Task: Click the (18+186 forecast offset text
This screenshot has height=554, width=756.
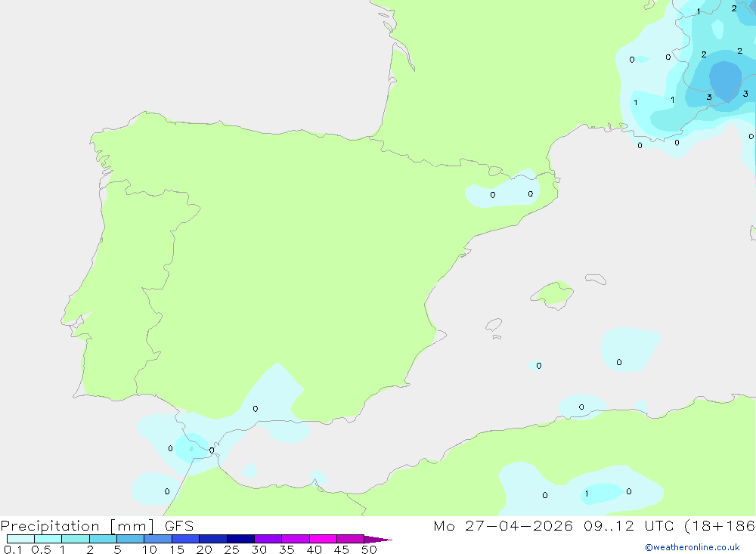Action: click(x=720, y=525)
